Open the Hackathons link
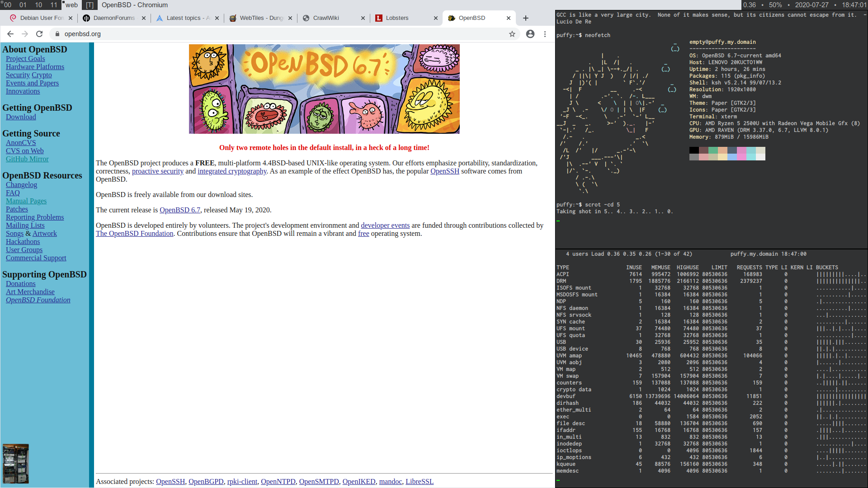 pyautogui.click(x=23, y=242)
